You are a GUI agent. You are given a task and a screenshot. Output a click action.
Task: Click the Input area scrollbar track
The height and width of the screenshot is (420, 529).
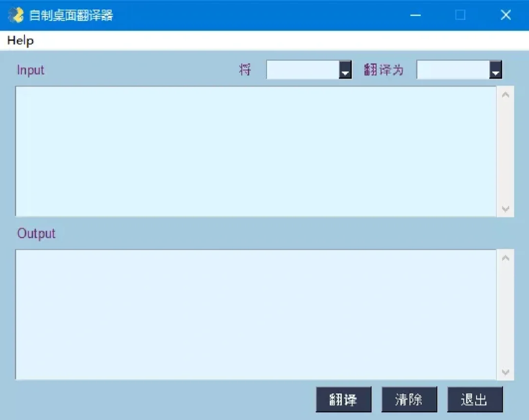(505, 152)
